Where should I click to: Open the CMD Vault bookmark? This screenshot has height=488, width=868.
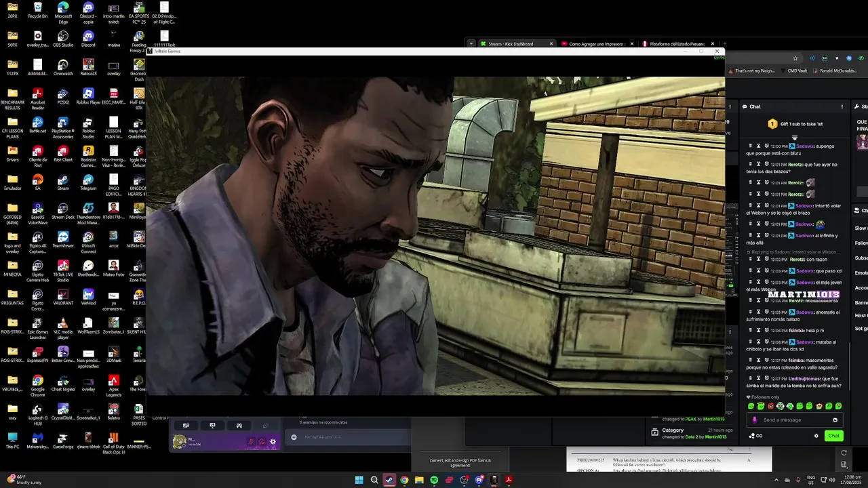(793, 70)
